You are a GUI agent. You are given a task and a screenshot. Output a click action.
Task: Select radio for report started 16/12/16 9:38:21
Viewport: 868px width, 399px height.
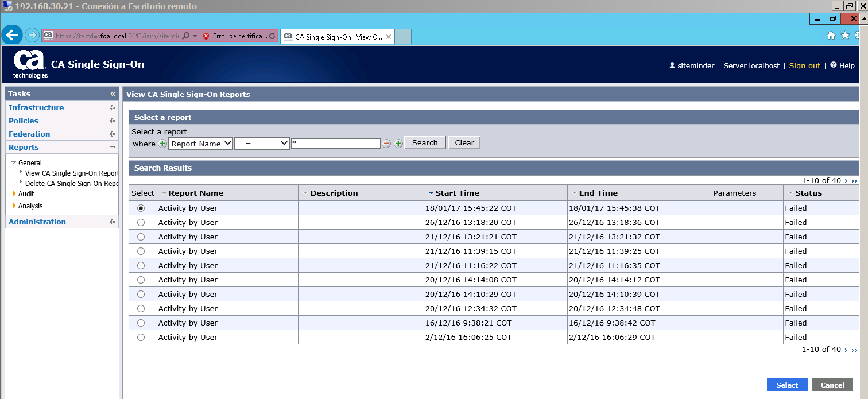coord(141,323)
